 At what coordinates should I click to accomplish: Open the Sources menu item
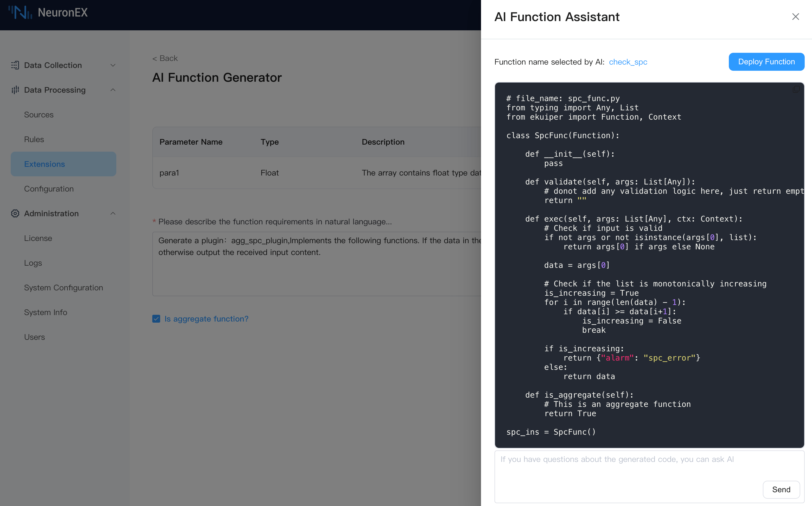(x=39, y=115)
